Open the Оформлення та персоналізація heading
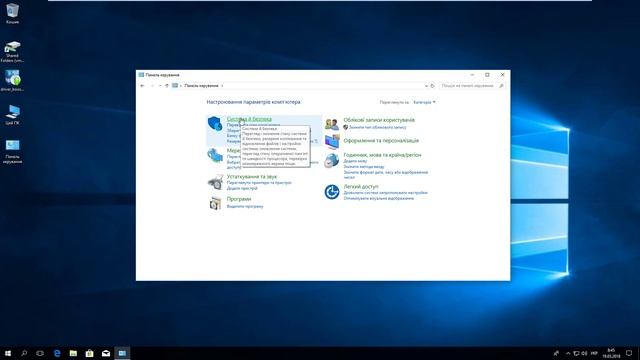The height and width of the screenshot is (360, 640). pyautogui.click(x=381, y=140)
